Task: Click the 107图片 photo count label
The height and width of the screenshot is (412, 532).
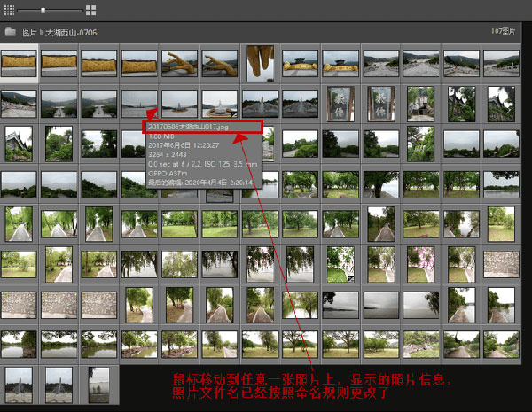Action: coord(503,31)
